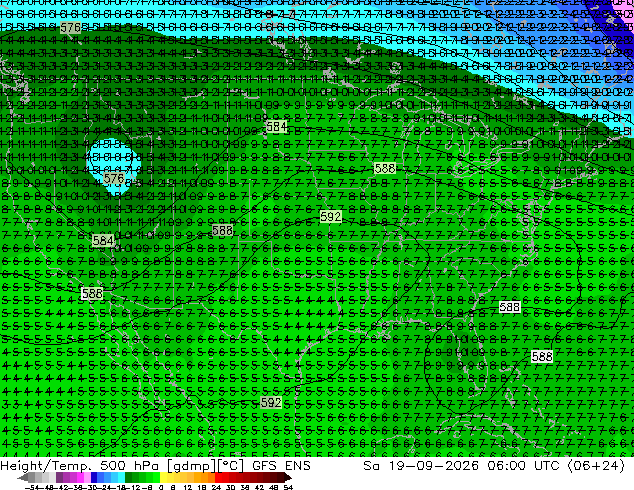Click the 588 label near Baja California
Screen dimensions: 634x490
tap(92, 293)
